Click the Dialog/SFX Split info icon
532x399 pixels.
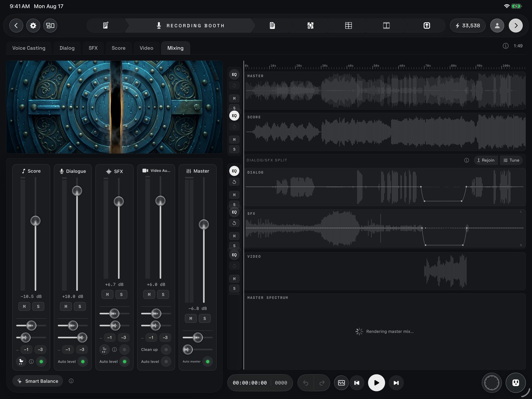pyautogui.click(x=466, y=160)
